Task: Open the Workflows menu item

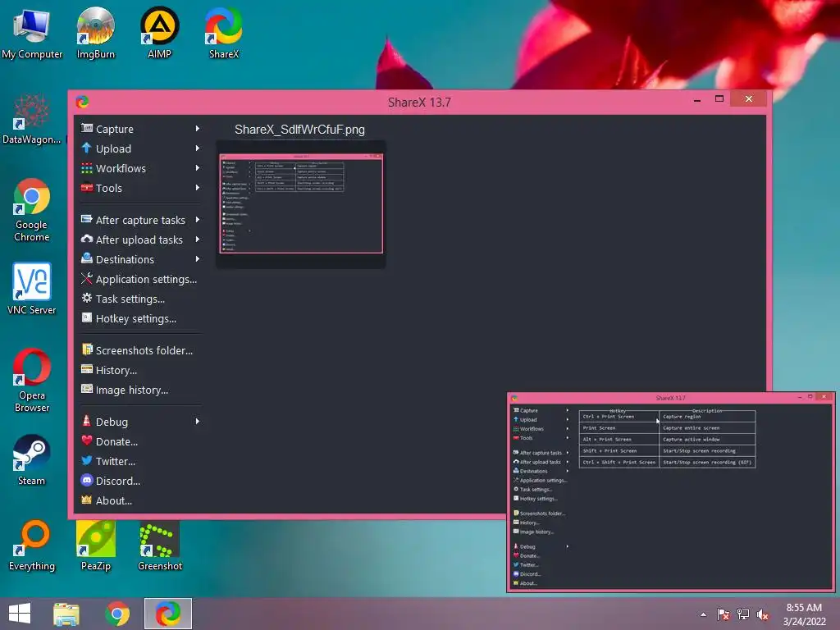Action: 141,168
